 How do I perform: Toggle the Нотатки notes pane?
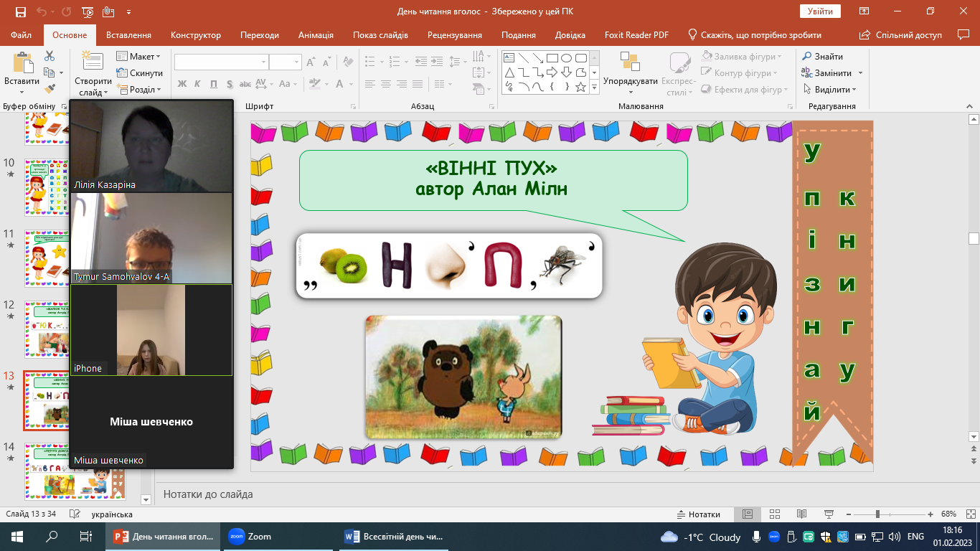(699, 514)
